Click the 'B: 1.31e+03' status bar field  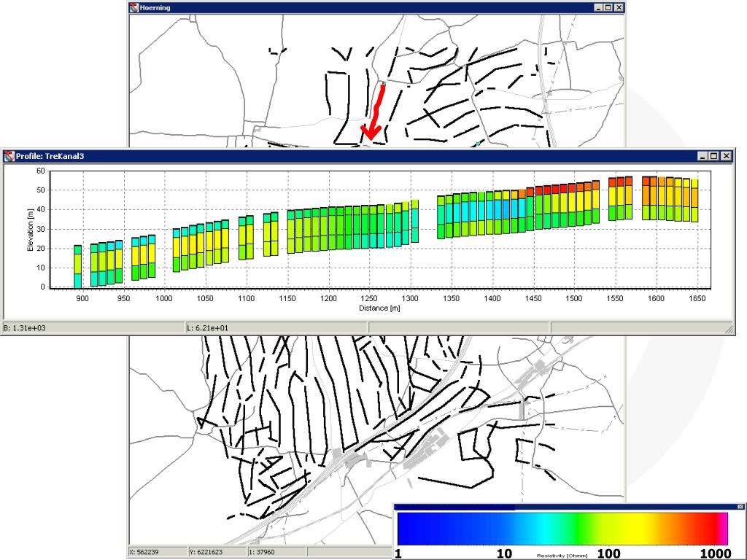click(x=93, y=327)
